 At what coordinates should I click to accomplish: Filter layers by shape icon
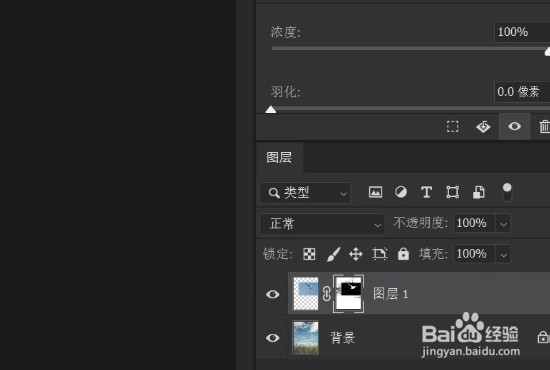point(452,192)
